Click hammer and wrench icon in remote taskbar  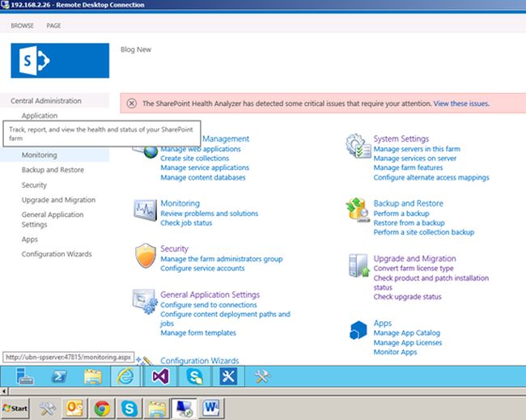[x=262, y=376]
